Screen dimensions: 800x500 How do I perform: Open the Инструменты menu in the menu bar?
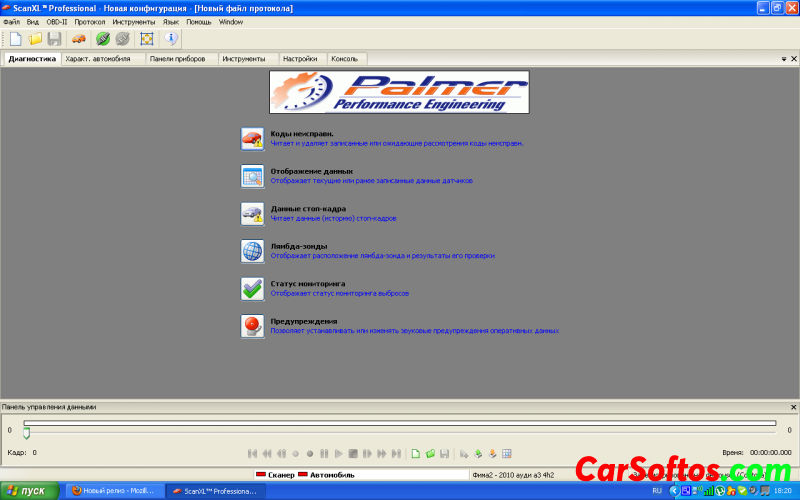click(x=133, y=21)
